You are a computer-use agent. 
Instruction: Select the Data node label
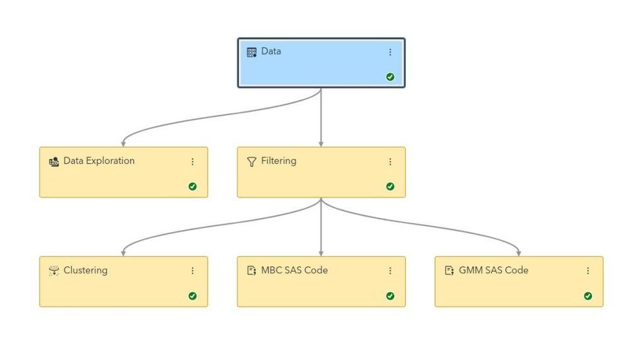pos(271,52)
